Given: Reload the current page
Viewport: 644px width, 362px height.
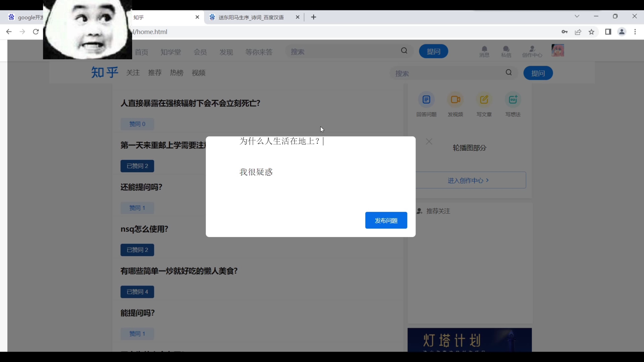Looking at the screenshot, I should point(36,32).
